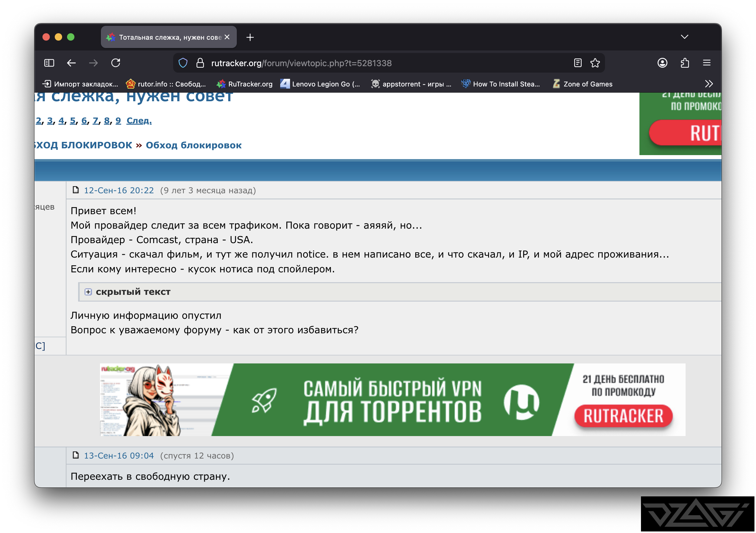Image resolution: width=756 pixels, height=533 pixels.
Task: Open the Zone of Games bookmark
Action: (583, 84)
